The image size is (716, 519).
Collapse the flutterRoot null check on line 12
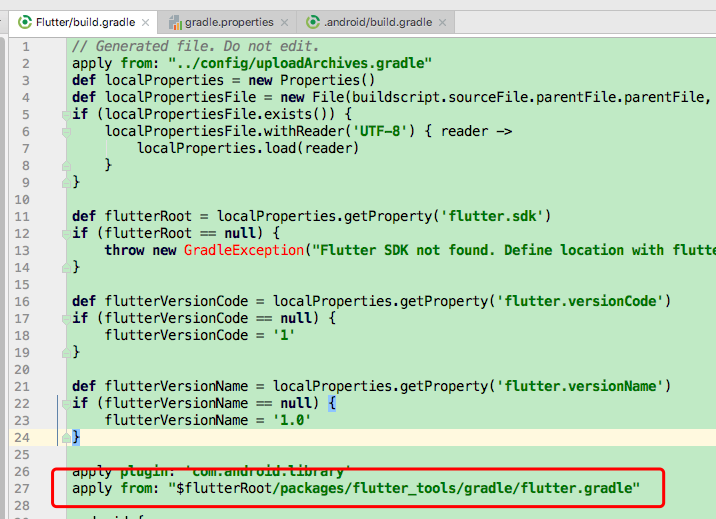pyautogui.click(x=66, y=234)
